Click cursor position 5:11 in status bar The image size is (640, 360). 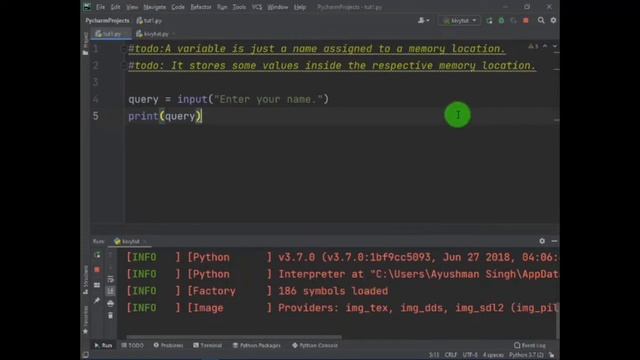[434, 355]
